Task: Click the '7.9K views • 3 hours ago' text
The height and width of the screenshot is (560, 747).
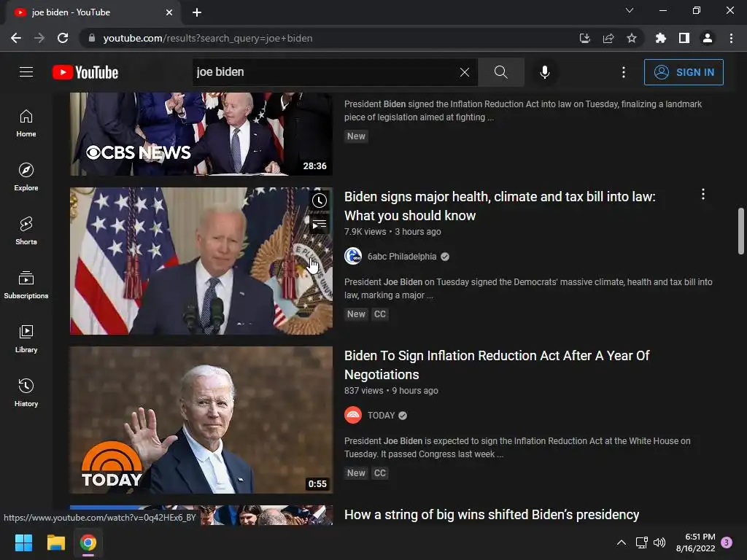Action: (x=392, y=232)
